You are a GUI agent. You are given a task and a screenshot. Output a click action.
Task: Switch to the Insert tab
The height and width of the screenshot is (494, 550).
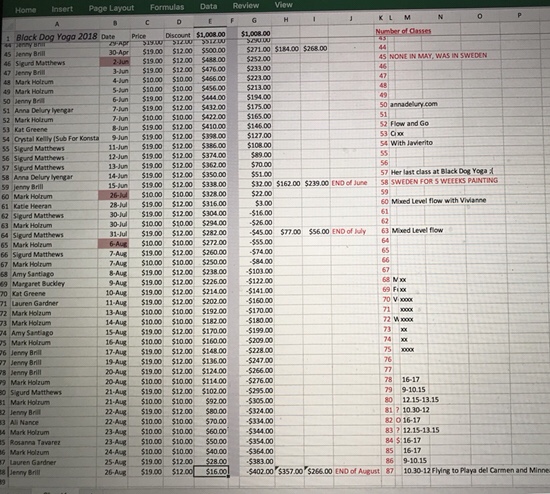pyautogui.click(x=62, y=9)
